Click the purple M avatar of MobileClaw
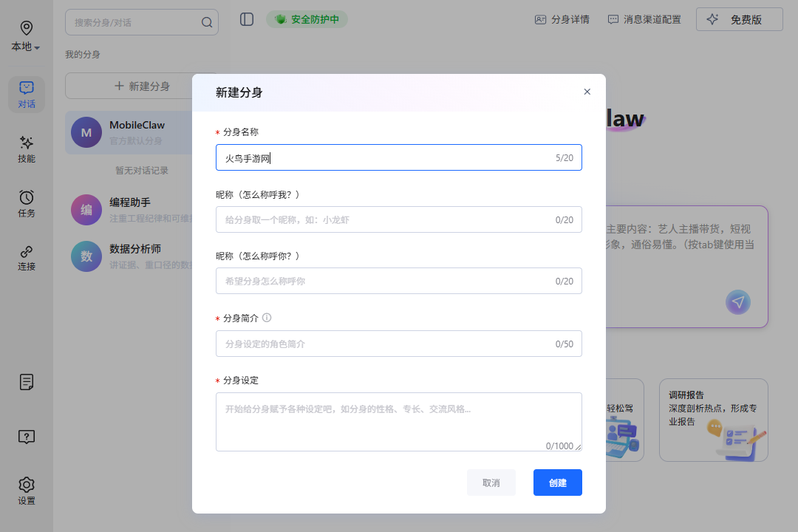Viewport: 798px width, 532px height. click(x=86, y=132)
